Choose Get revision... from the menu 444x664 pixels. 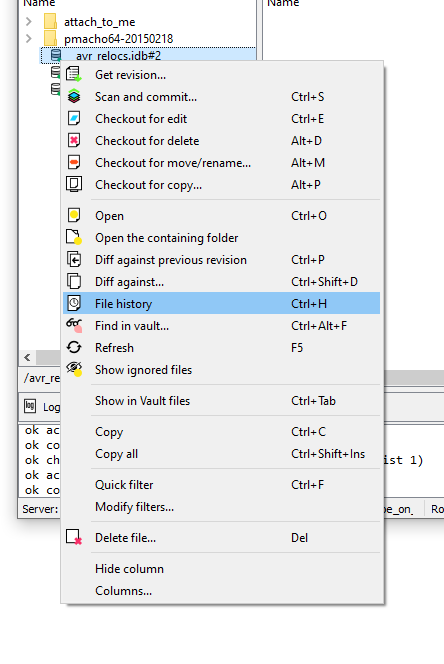(x=221, y=75)
